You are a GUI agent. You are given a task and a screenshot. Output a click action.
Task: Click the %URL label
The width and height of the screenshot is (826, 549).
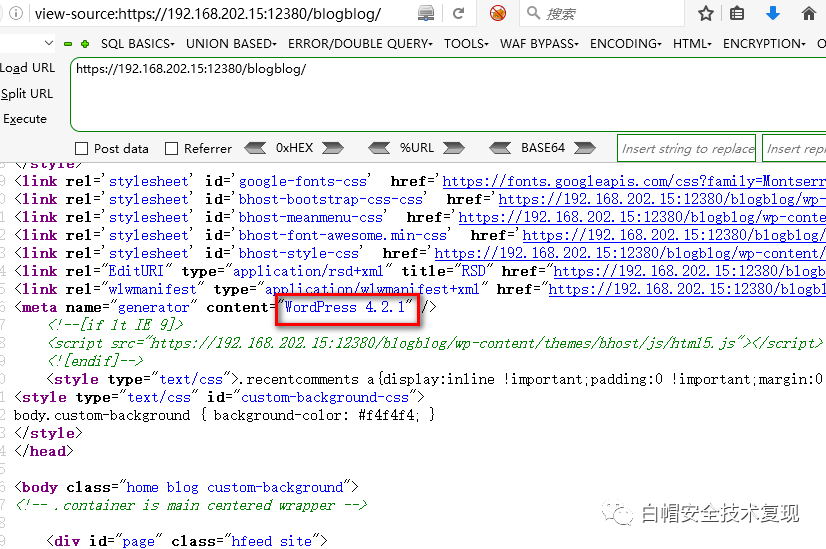tap(417, 148)
